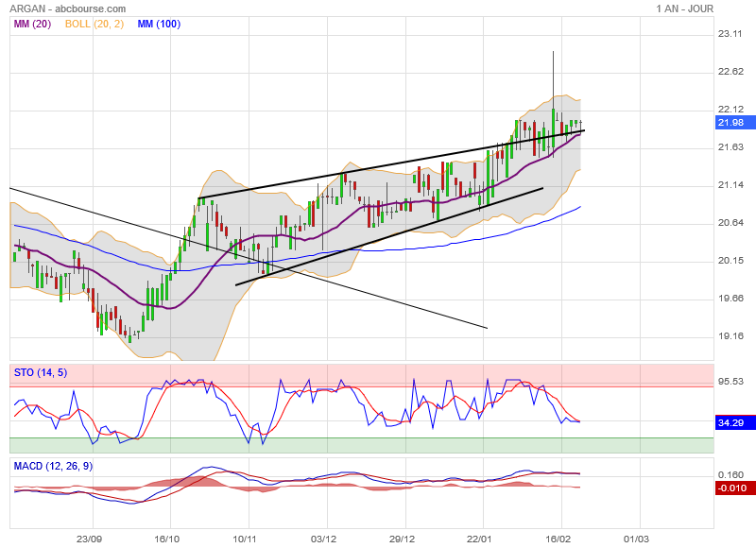Click the 16/10 date label
Viewport: 756px width, 548px height.
click(167, 539)
